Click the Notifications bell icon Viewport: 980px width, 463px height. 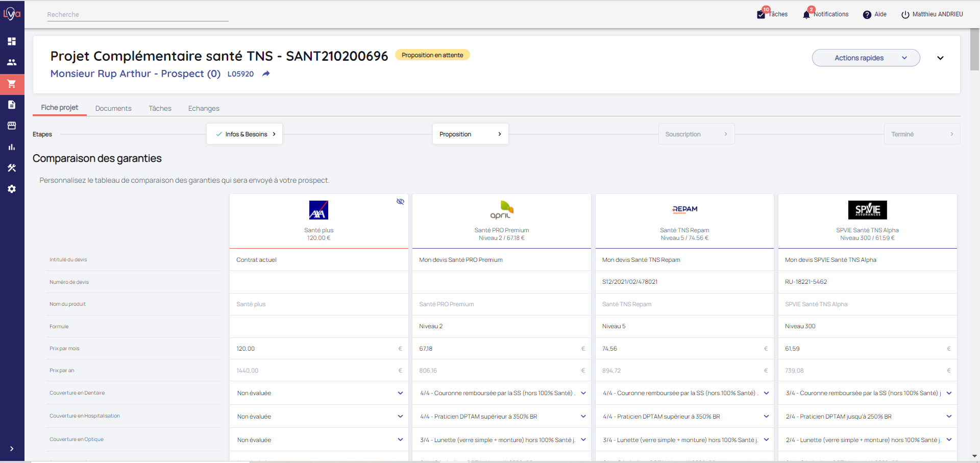(806, 15)
